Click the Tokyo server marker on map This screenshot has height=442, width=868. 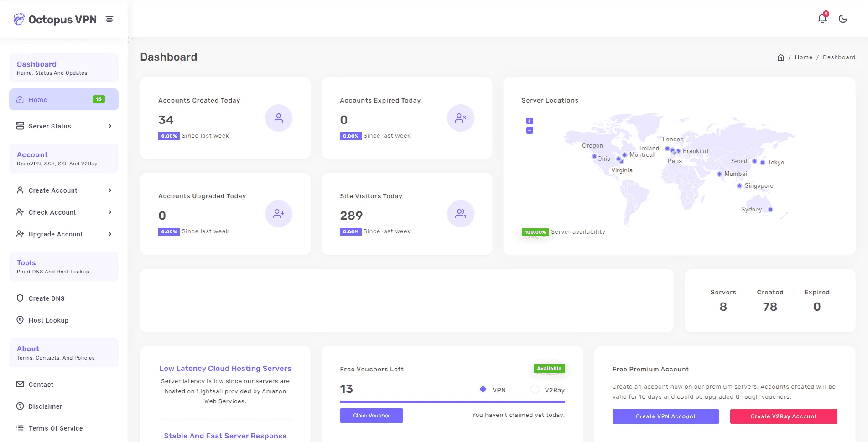point(763,163)
